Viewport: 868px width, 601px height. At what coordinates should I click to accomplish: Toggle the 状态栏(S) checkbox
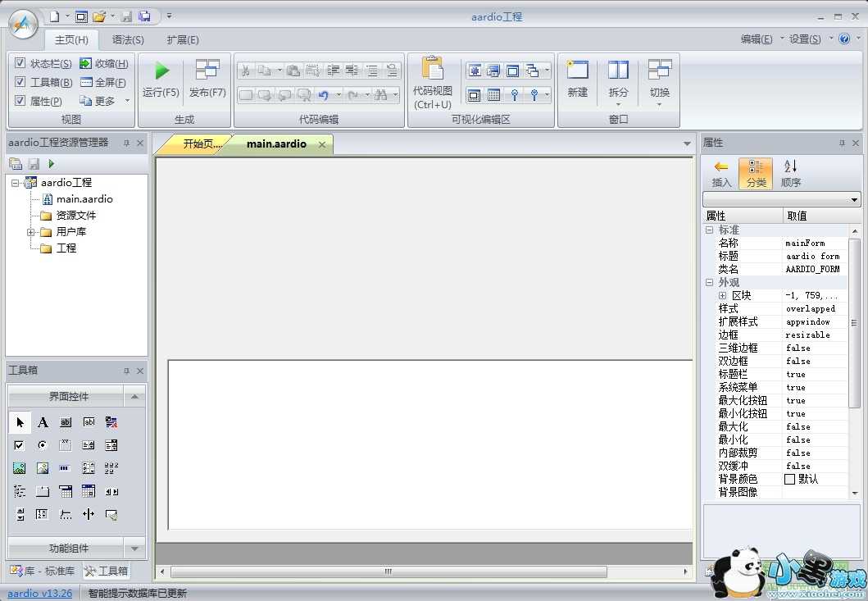tap(20, 63)
